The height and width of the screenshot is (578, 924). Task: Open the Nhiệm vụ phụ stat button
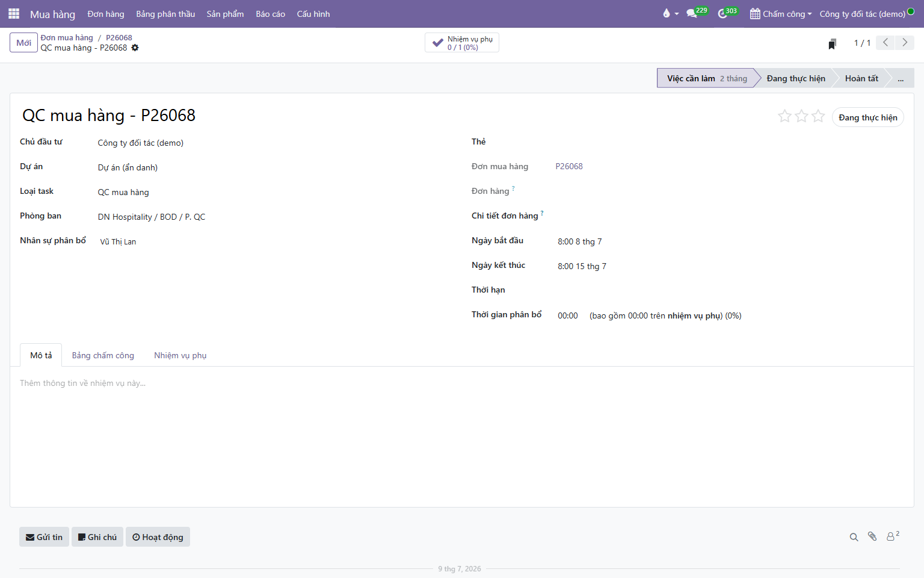pos(462,43)
